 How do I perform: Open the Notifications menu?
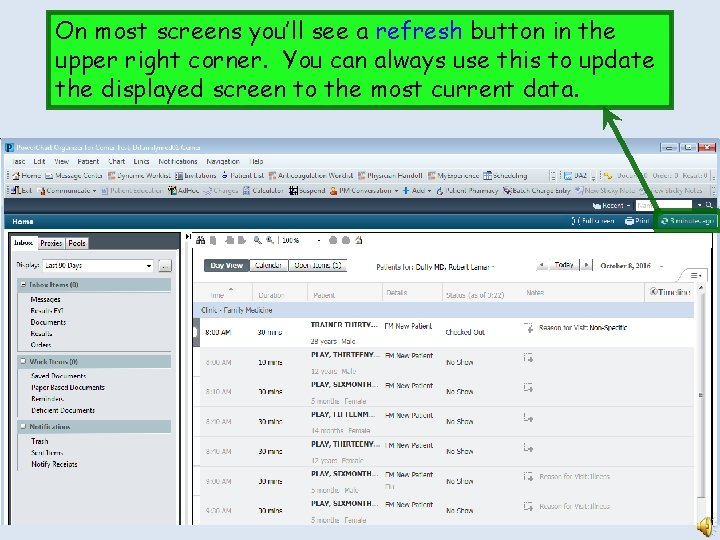tap(178, 161)
